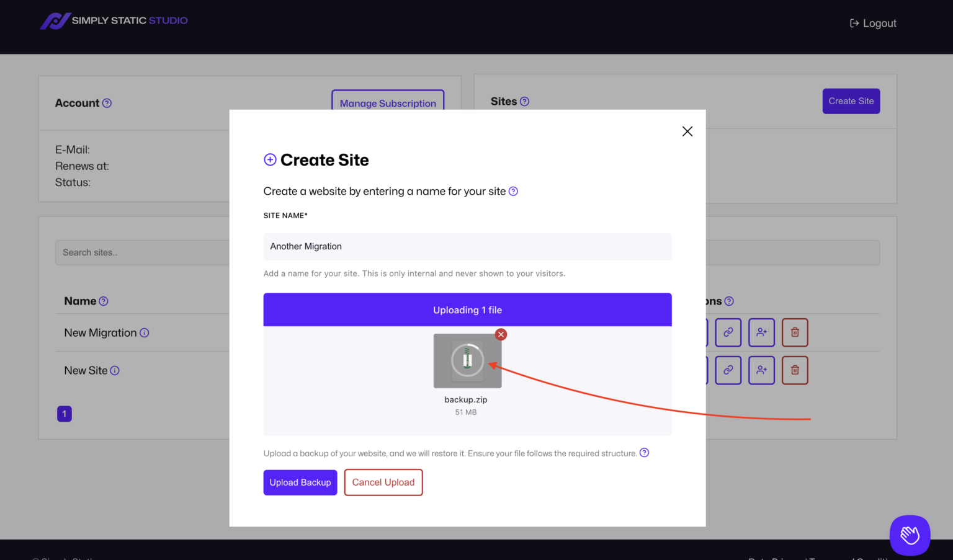Viewport: 953px width, 560px height.
Task: Add user to New Site row
Action: point(761,370)
